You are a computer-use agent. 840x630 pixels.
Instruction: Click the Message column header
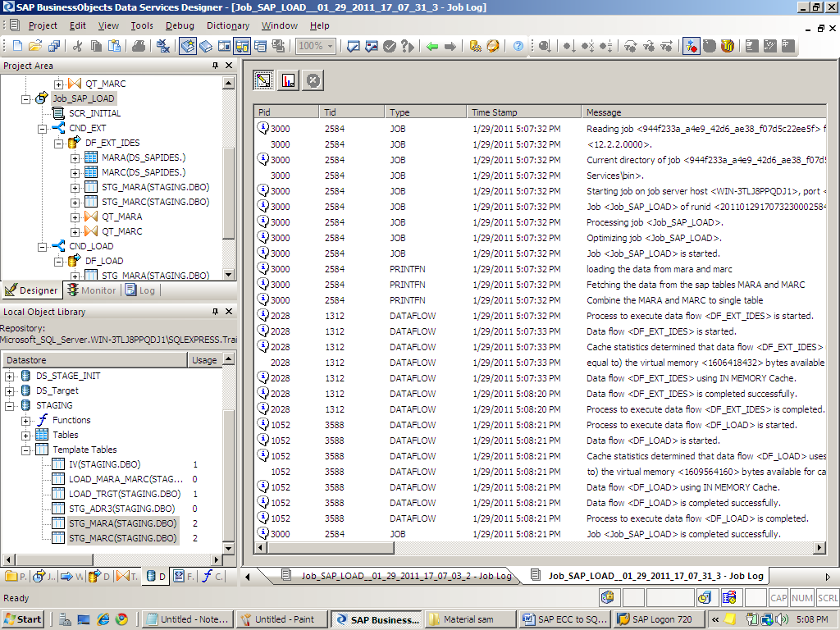(704, 112)
